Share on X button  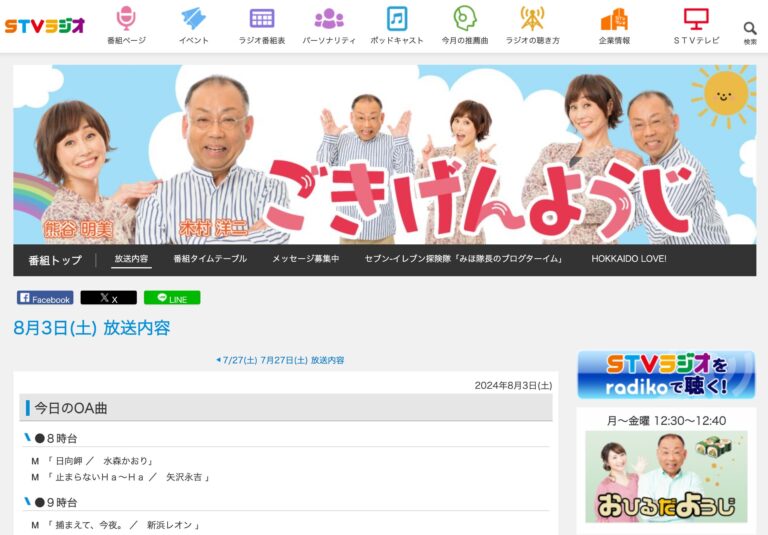click(109, 298)
